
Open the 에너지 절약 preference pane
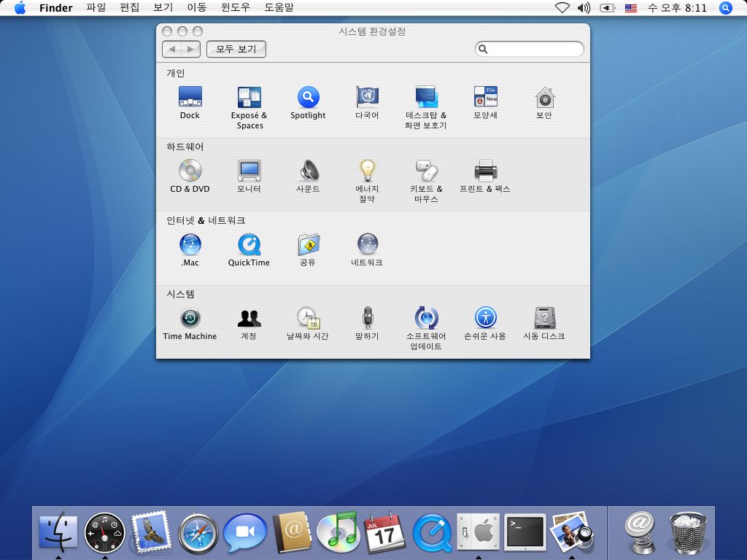367,171
